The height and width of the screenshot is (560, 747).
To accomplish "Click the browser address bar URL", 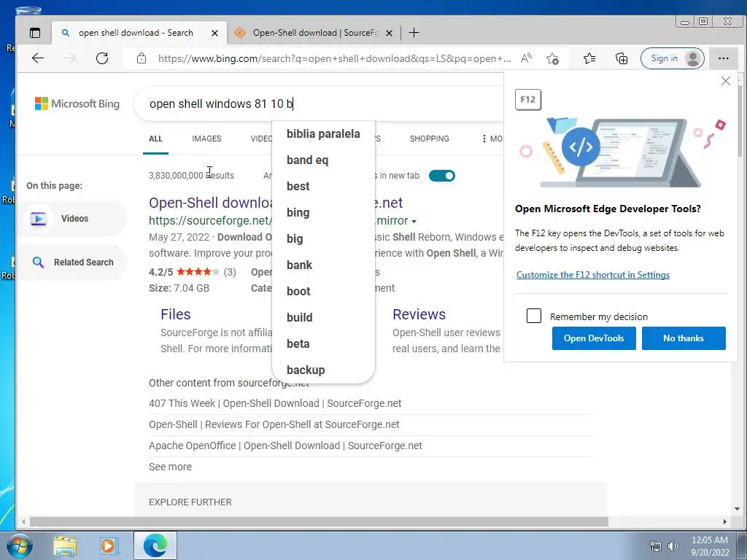I will [x=333, y=58].
